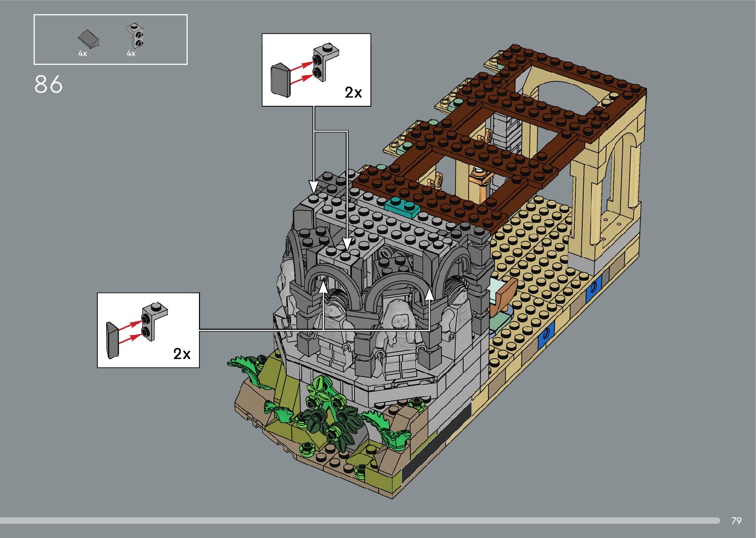Click the build progress bar at page bottom

pyautogui.click(x=359, y=520)
